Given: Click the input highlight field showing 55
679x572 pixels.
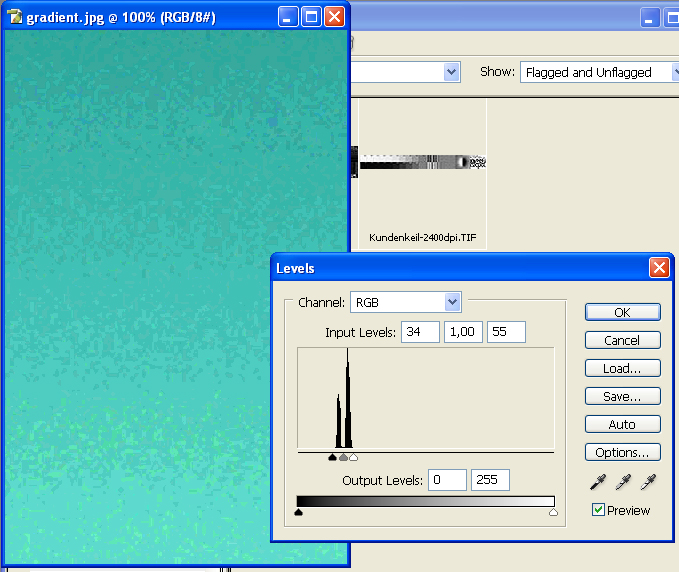Looking at the screenshot, I should click(506, 332).
